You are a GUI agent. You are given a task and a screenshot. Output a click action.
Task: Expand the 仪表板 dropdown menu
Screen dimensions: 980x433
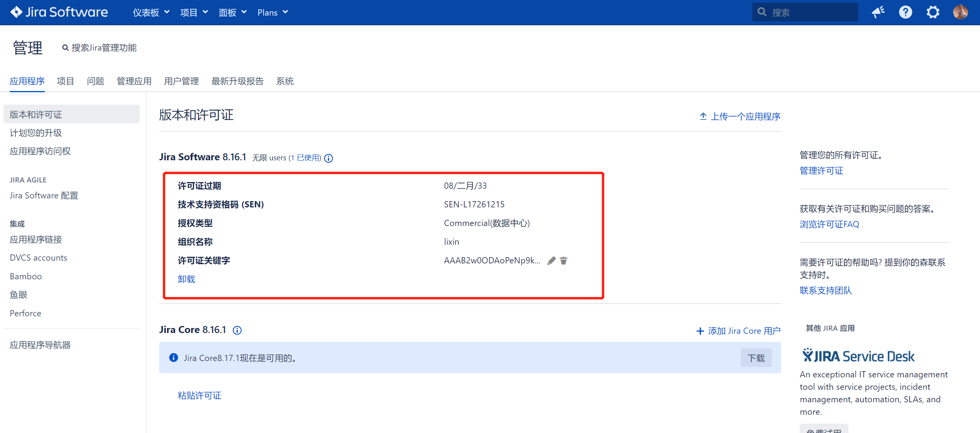pos(151,12)
